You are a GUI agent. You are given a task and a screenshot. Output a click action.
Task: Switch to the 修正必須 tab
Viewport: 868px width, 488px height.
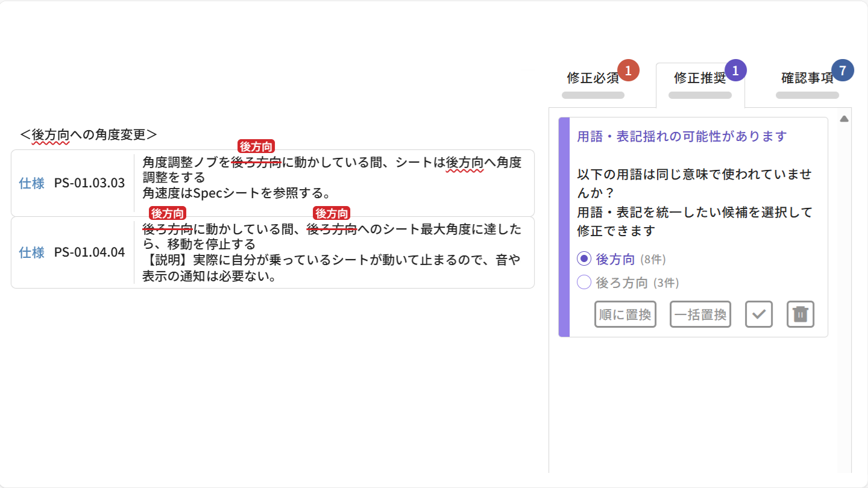pyautogui.click(x=593, y=78)
